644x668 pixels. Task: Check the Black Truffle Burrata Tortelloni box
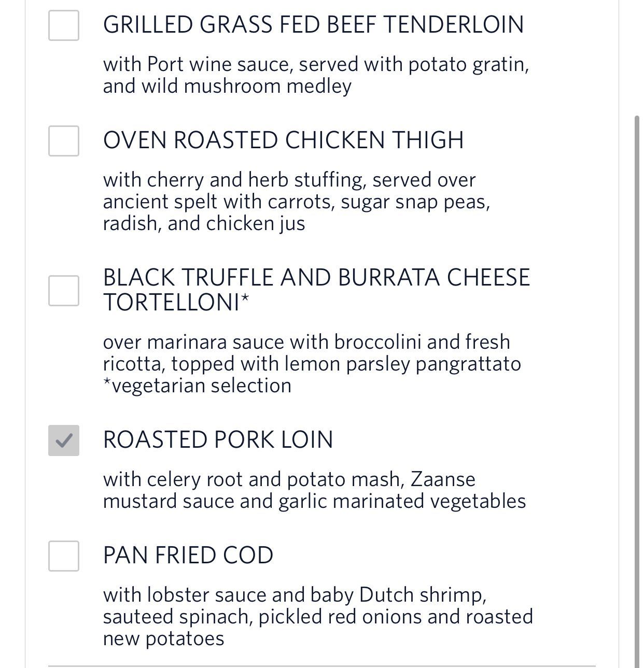pos(64,291)
